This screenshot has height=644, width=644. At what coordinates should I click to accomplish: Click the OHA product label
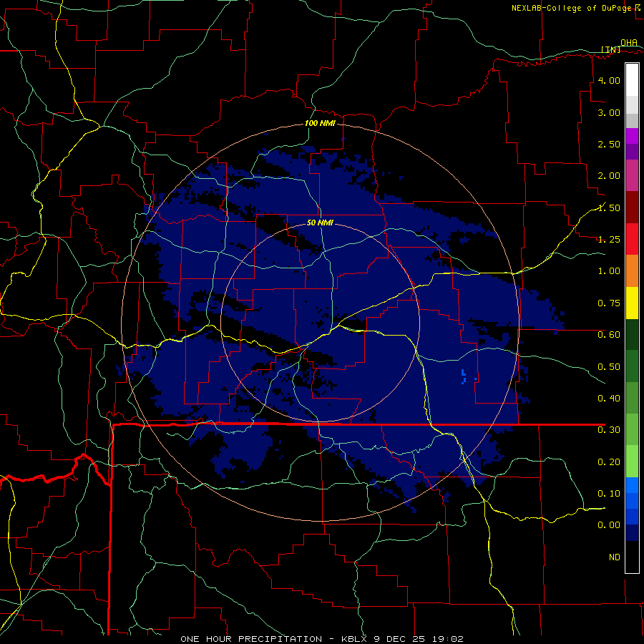pyautogui.click(x=629, y=42)
